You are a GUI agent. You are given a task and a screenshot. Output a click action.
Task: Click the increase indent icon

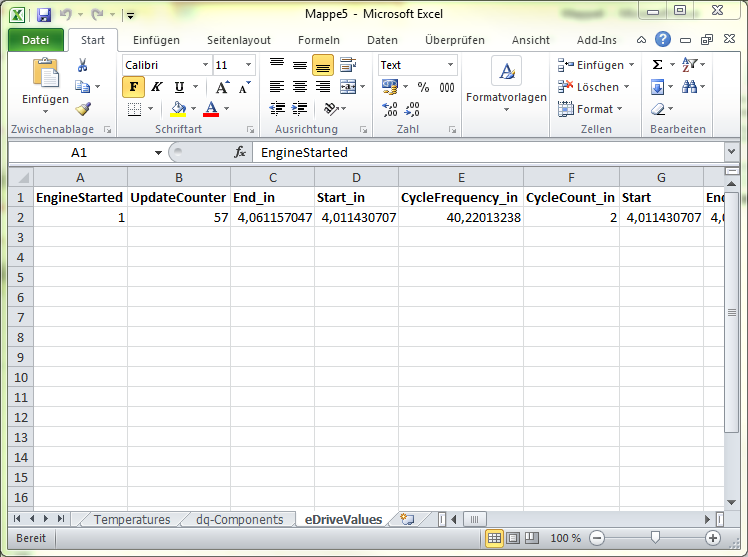point(300,109)
